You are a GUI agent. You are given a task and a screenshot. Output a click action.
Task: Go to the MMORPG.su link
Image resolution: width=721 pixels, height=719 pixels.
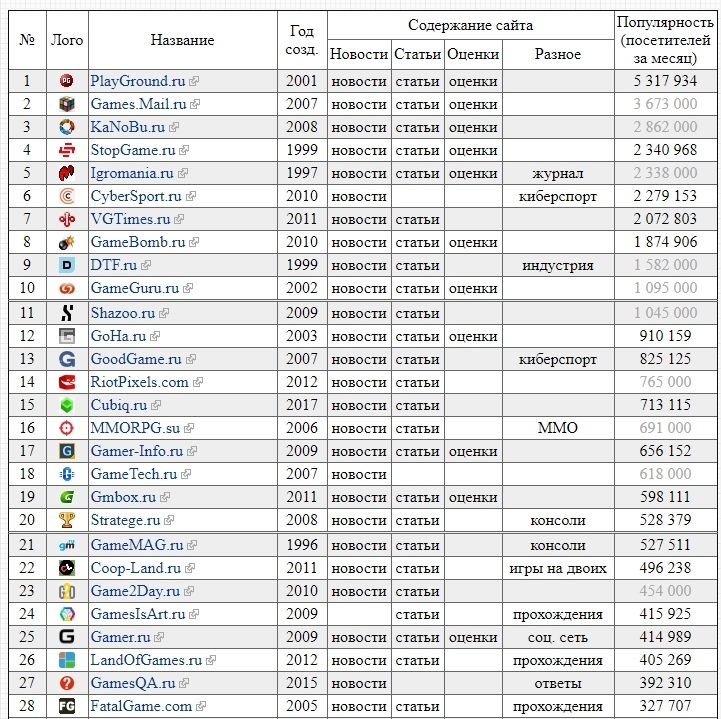click(x=135, y=428)
